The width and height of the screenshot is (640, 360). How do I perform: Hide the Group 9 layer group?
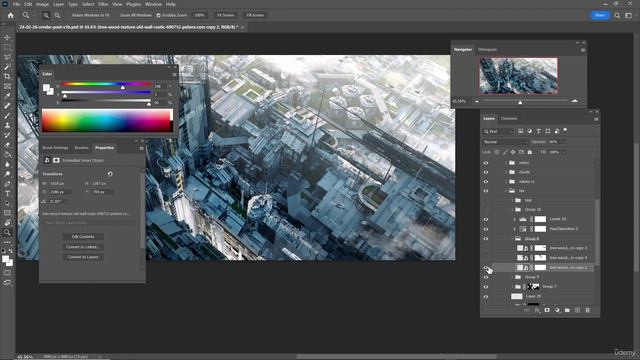[x=486, y=277]
